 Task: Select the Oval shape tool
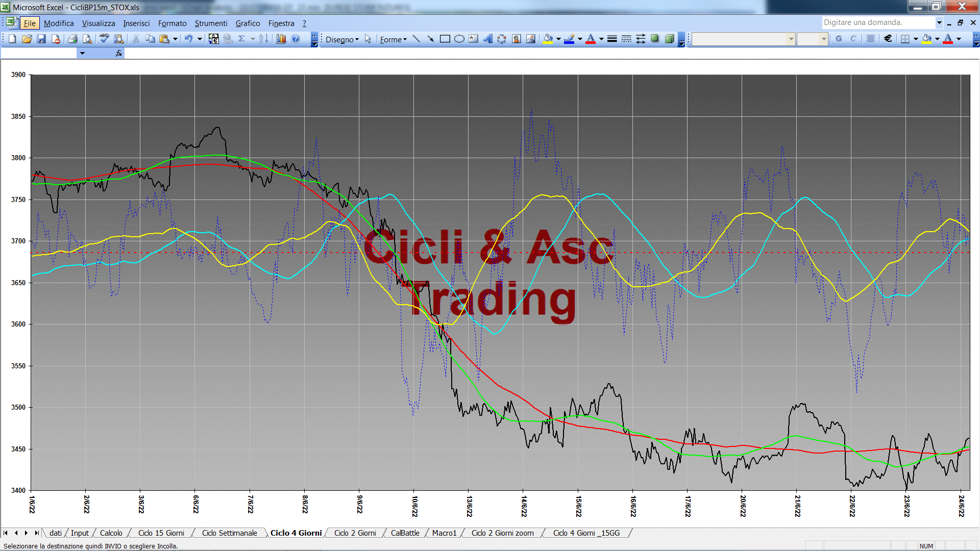click(459, 39)
